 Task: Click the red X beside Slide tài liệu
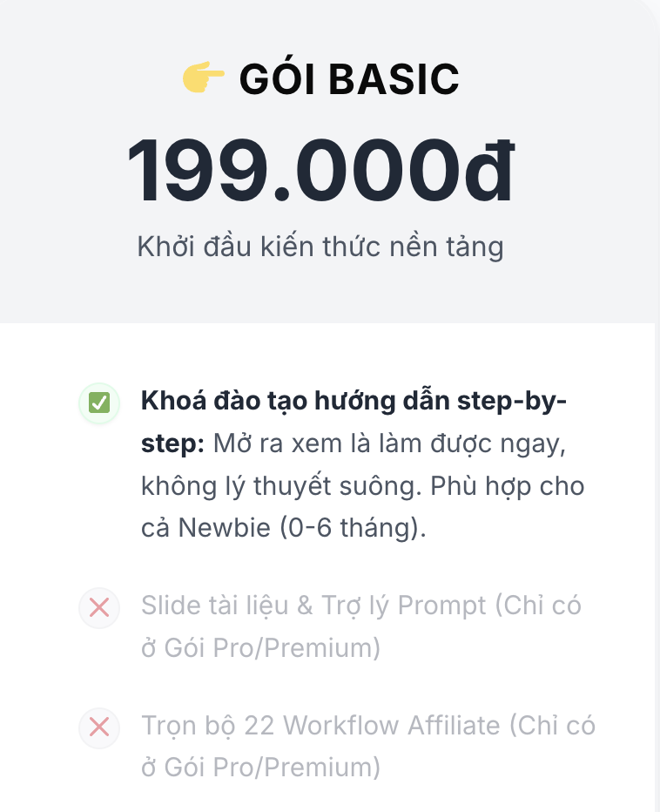coord(99,607)
